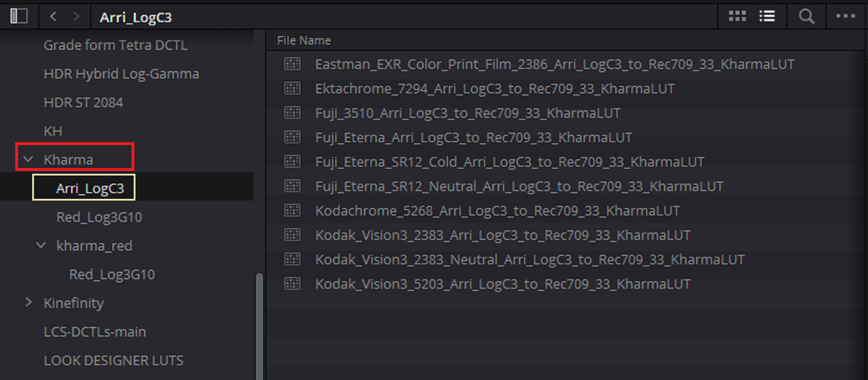The image size is (868, 380).
Task: Click the Arri_LogC3 header title
Action: [x=136, y=17]
